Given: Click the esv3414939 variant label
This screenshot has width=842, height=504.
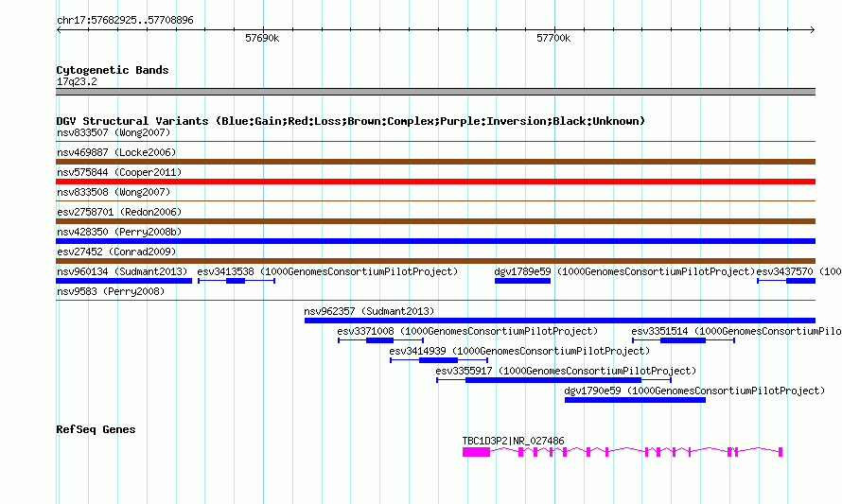Looking at the screenshot, I should 519,351.
